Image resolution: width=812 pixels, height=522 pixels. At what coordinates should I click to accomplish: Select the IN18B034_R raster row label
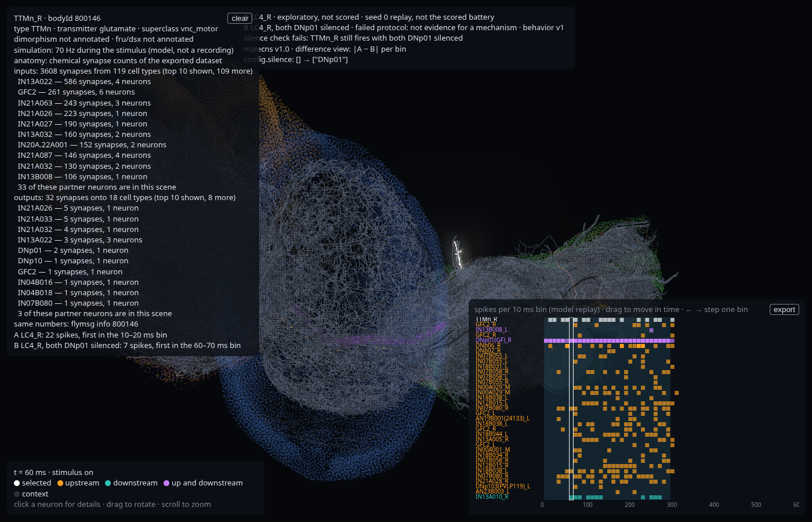(492, 455)
